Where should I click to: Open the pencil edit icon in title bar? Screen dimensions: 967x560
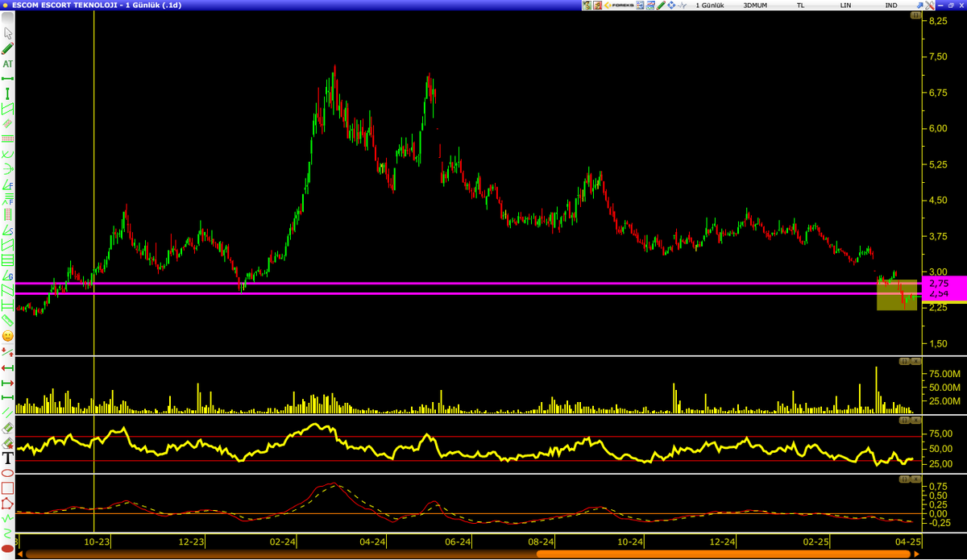coord(661,6)
